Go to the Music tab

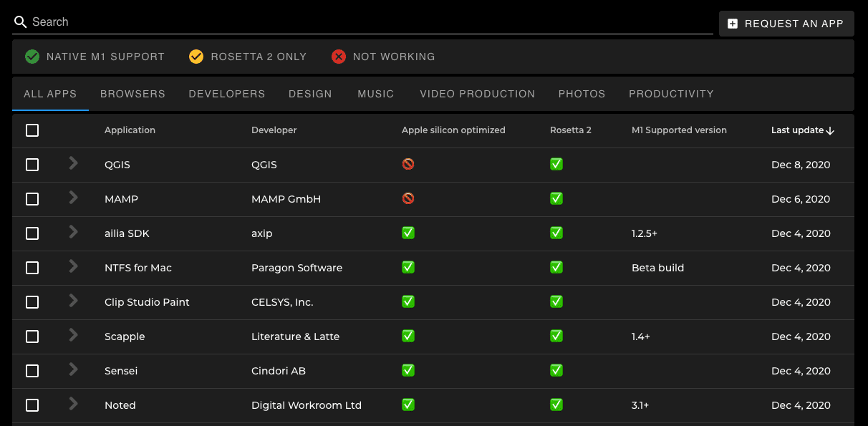coord(376,94)
